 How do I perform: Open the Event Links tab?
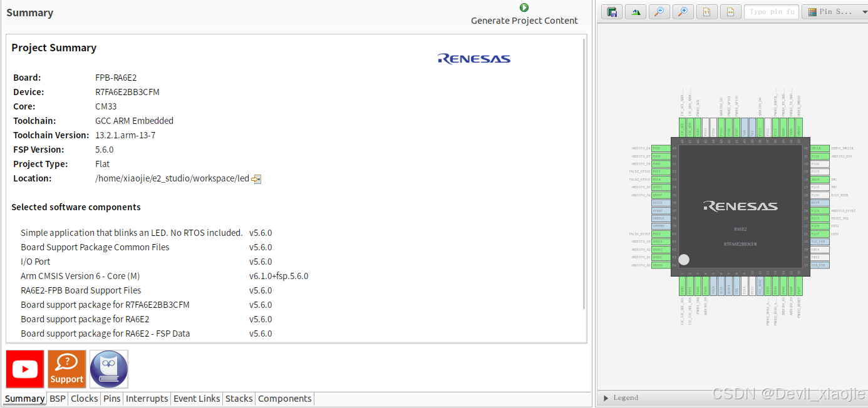pos(197,399)
